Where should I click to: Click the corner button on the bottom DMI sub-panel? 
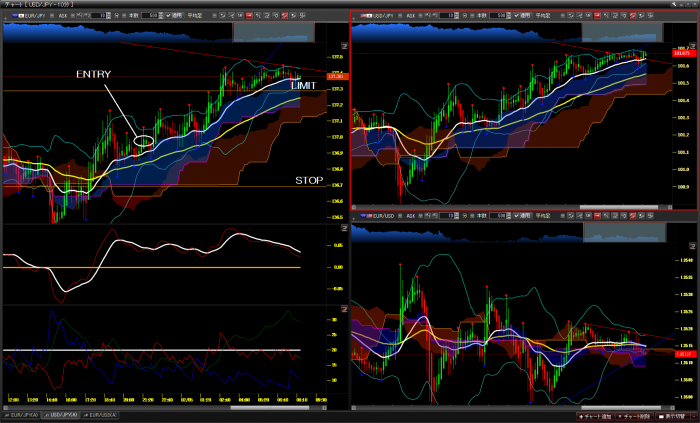[344, 309]
